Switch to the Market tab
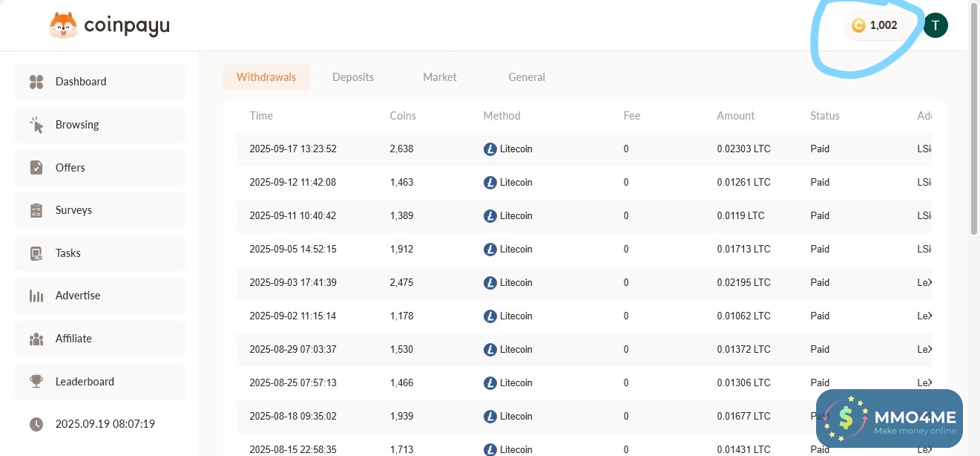The height and width of the screenshot is (456, 980). [x=440, y=77]
